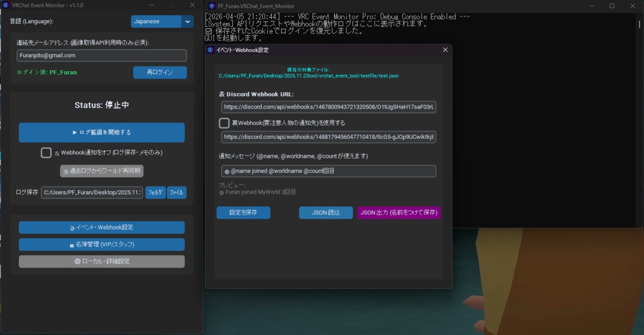
Task: Click the Status: 停止中 label
Action: [x=101, y=105]
